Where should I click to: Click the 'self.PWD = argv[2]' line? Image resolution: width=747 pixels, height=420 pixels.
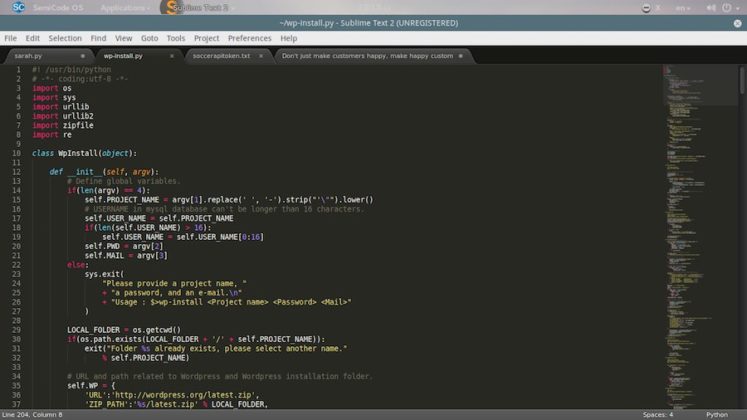(124, 246)
